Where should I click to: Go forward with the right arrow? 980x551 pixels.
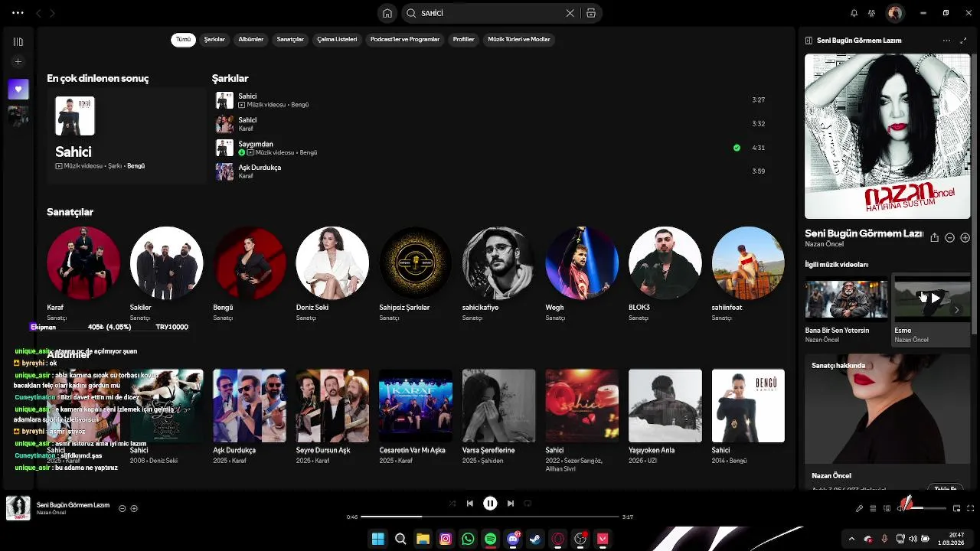pos(52,13)
